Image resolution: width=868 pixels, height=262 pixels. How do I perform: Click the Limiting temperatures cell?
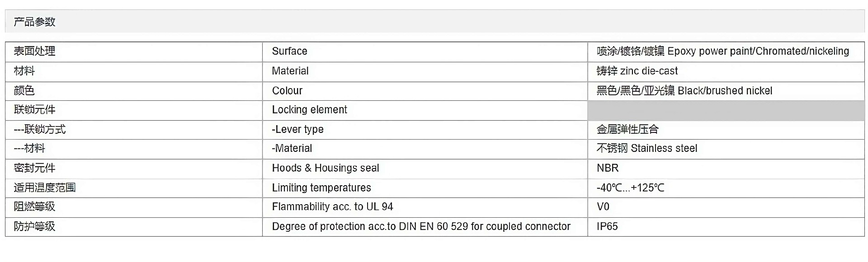[x=425, y=188]
